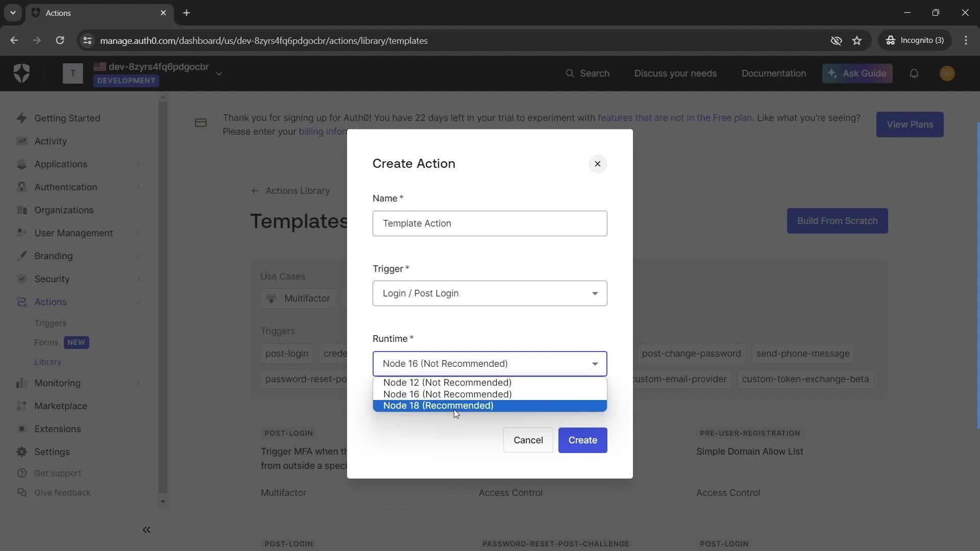The image size is (980, 551).
Task: Open Organizations in sidebar
Action: click(x=64, y=210)
